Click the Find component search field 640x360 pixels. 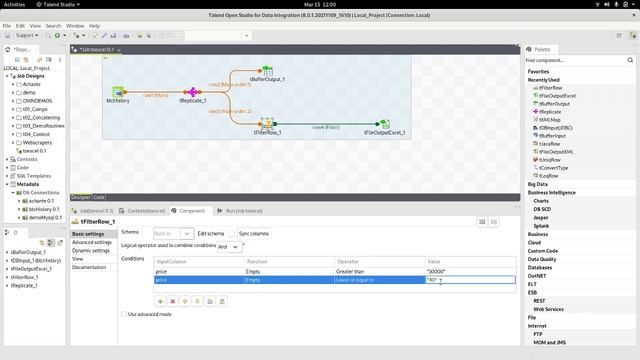(576, 60)
